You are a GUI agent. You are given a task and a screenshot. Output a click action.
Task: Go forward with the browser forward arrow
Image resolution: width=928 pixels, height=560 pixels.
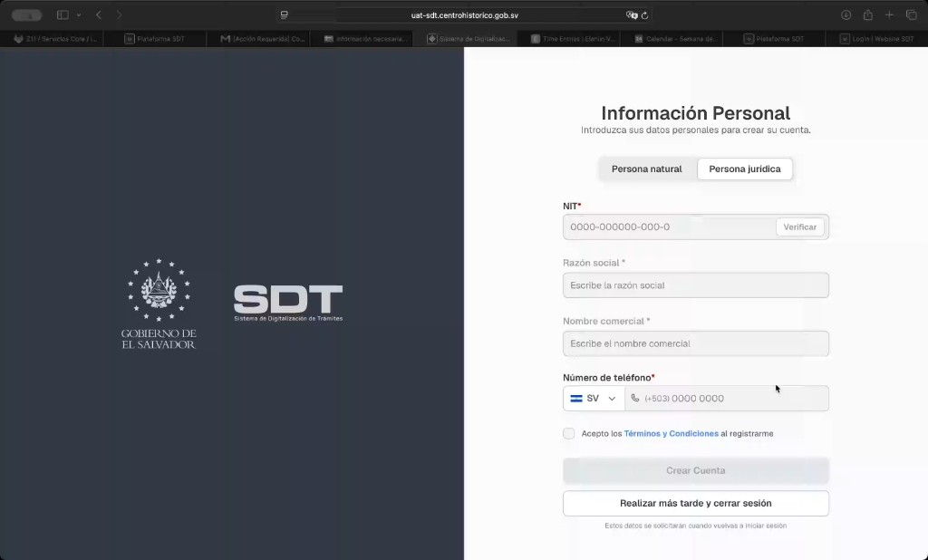point(119,14)
